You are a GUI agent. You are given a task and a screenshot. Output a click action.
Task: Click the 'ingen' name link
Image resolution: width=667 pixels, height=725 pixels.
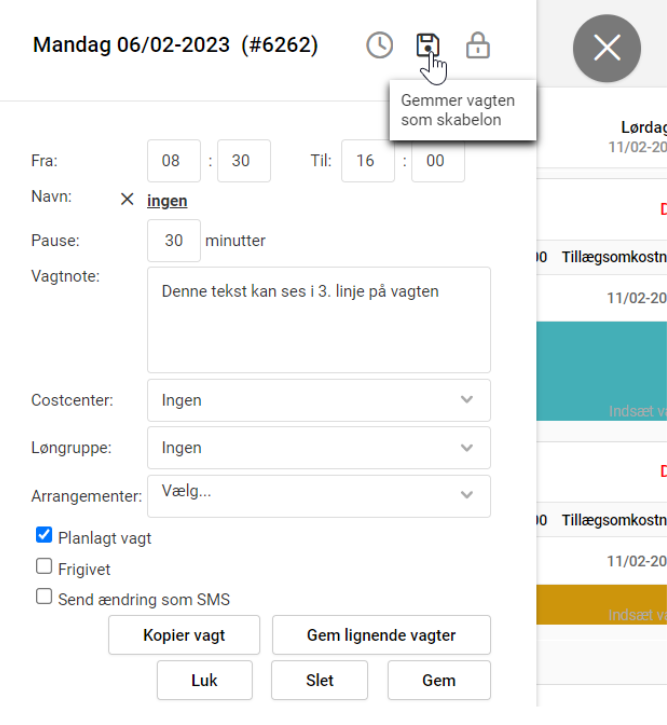point(167,201)
